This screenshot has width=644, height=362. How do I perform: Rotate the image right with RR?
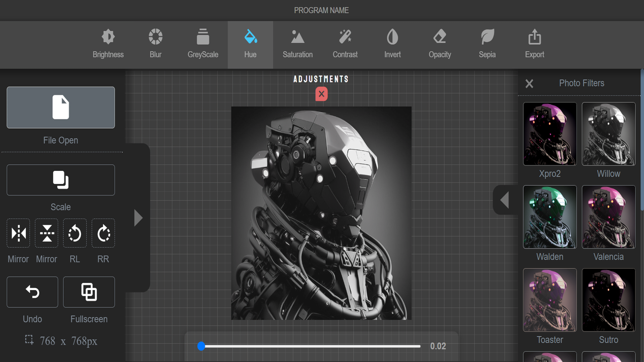click(x=103, y=233)
